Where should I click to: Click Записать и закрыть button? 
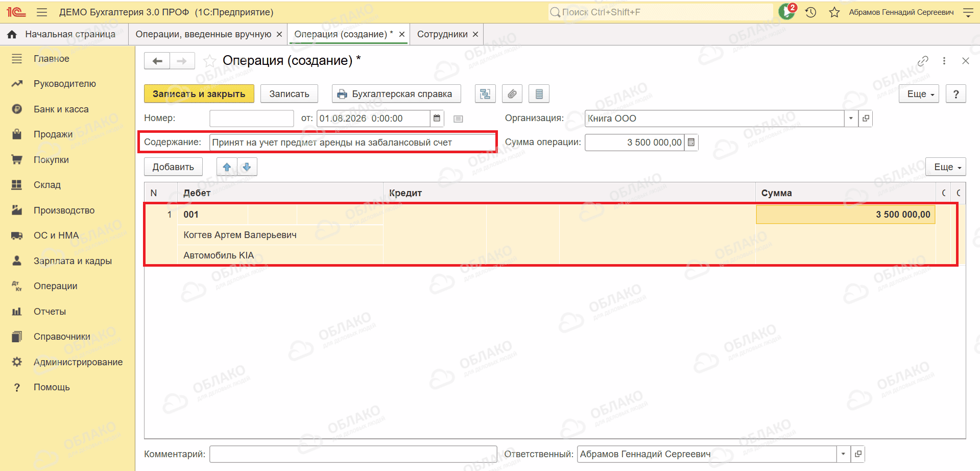point(199,94)
